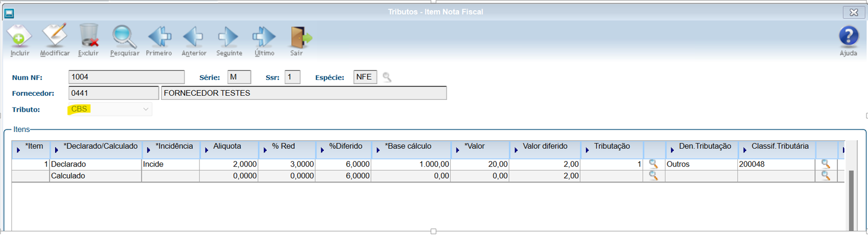
Task: Open the Tributo dropdown showing CBS
Action: click(110, 109)
